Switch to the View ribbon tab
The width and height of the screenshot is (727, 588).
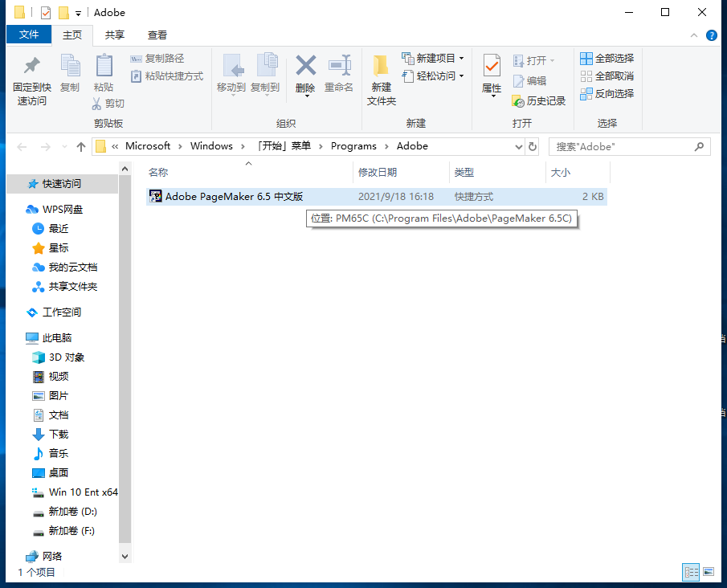[x=157, y=35]
